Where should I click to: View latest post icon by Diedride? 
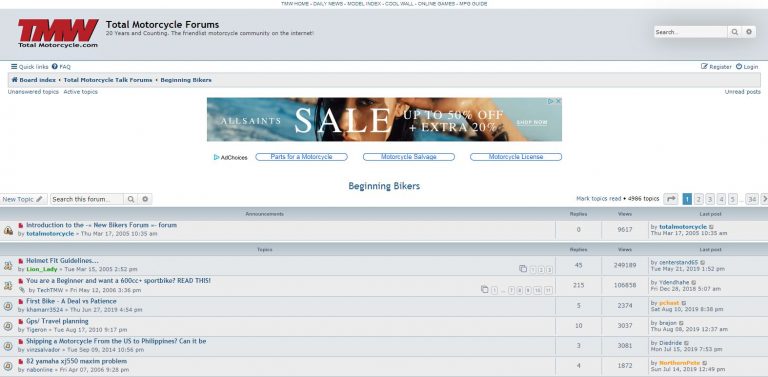click(686, 343)
